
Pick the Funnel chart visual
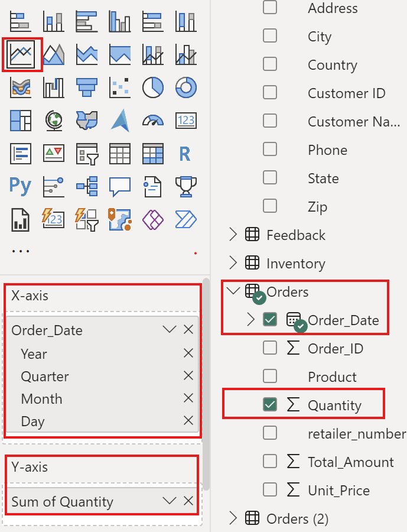(87, 87)
